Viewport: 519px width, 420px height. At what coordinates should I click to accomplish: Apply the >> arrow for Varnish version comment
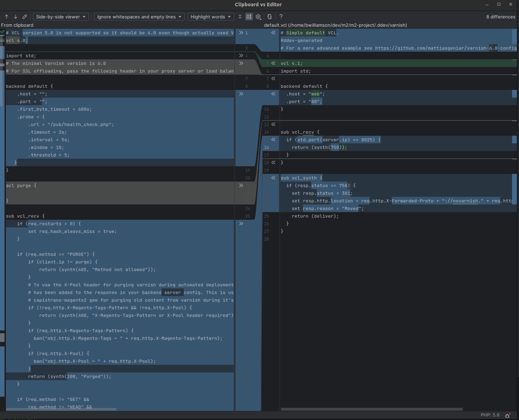(x=241, y=63)
